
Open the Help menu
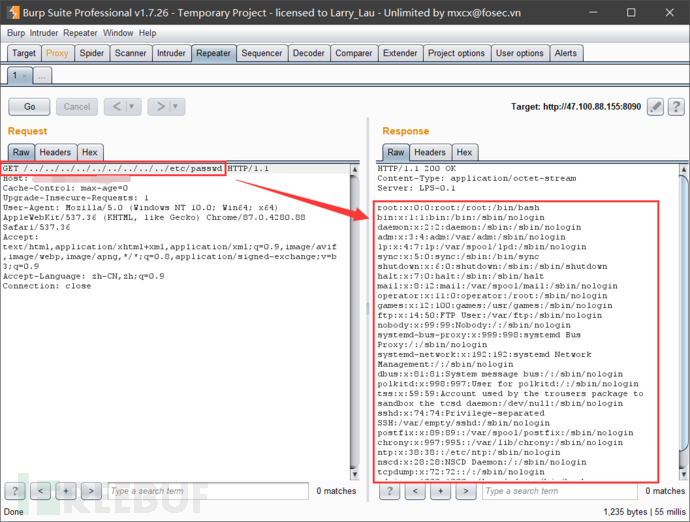point(147,33)
